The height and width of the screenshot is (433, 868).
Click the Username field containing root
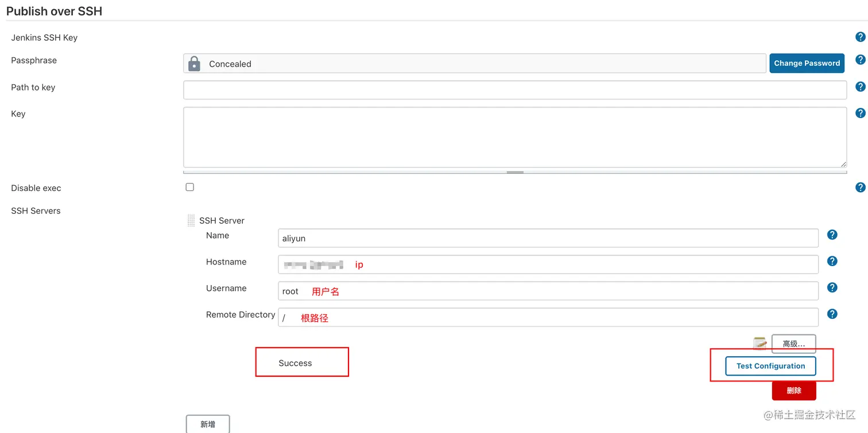pos(548,291)
